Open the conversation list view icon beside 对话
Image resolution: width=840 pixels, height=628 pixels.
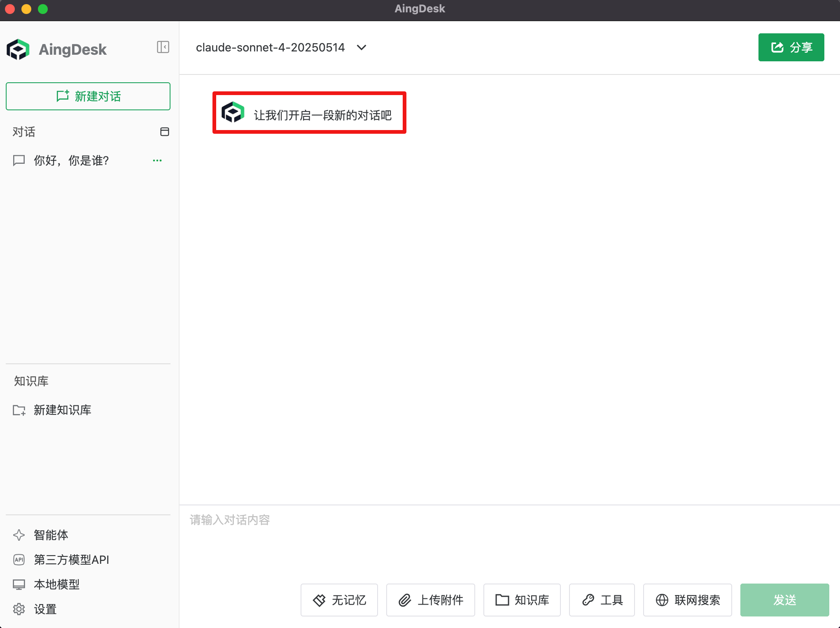[x=164, y=132]
